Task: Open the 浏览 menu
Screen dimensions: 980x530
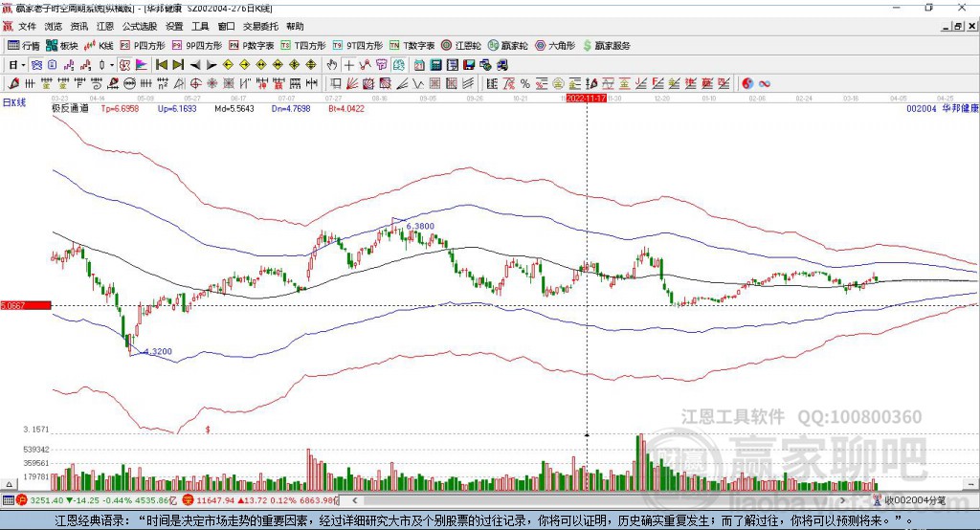Action: [x=54, y=26]
